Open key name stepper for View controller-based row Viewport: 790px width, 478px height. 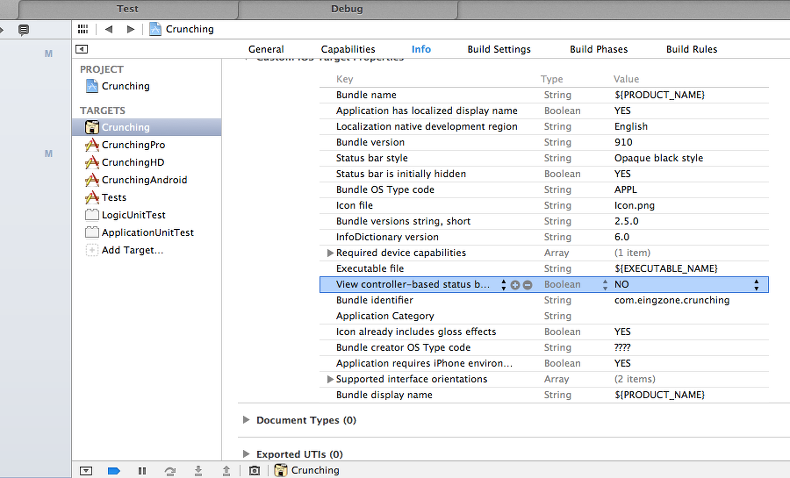click(503, 285)
